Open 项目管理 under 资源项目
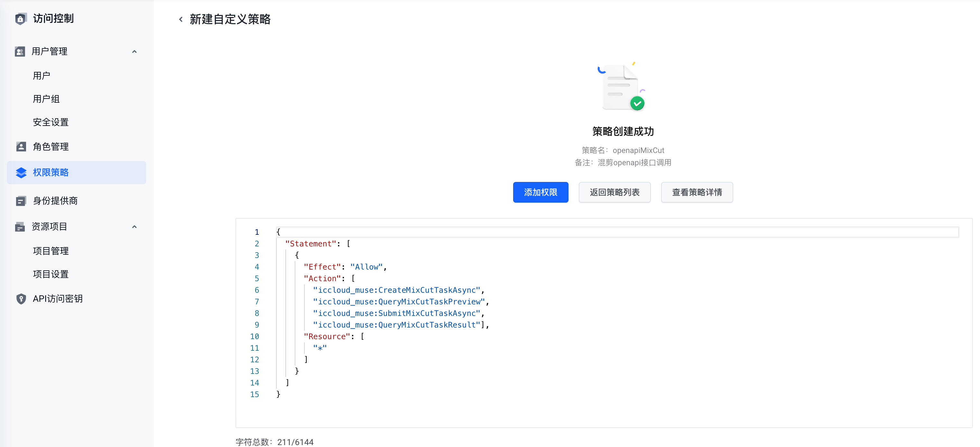Screen dimensions: 980x447 coord(51,251)
